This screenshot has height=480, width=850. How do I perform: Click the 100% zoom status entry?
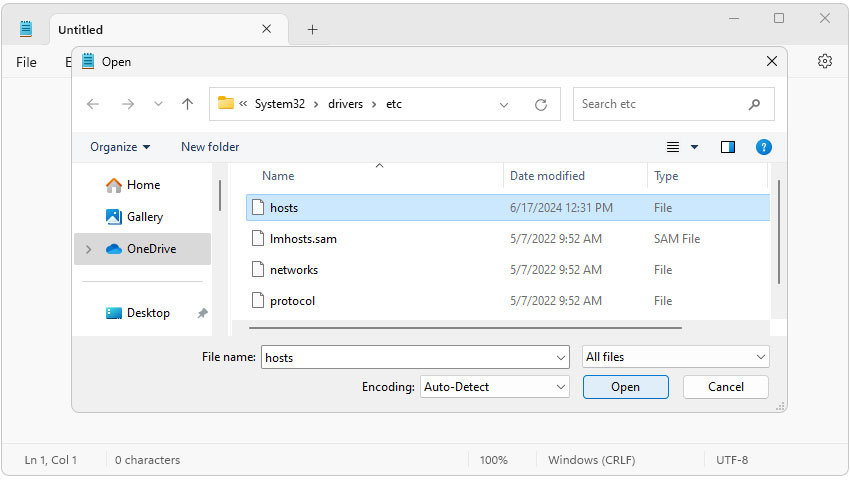[493, 460]
